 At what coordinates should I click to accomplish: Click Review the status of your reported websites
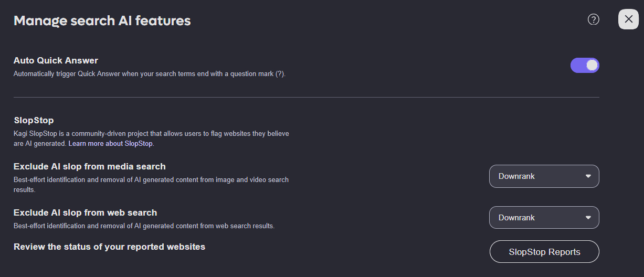[109, 247]
